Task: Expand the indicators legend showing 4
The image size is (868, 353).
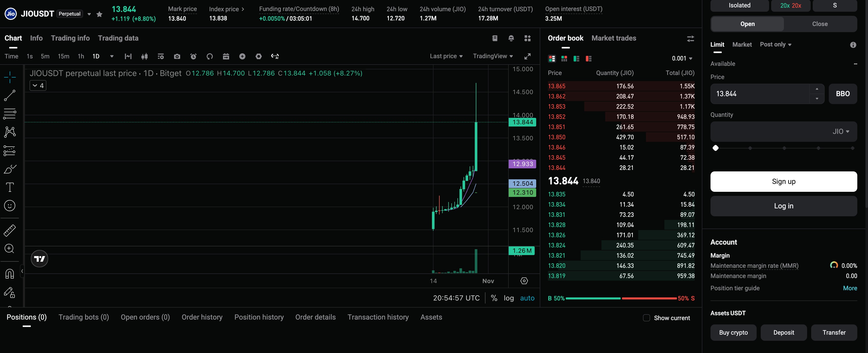Action: [38, 86]
